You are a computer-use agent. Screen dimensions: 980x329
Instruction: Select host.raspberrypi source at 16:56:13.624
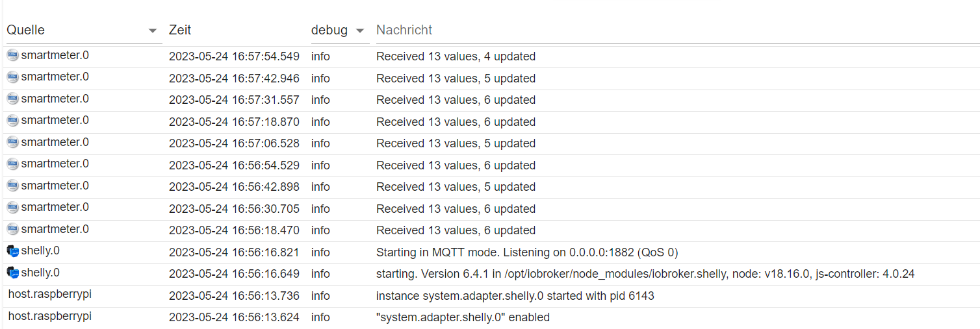[x=50, y=317]
